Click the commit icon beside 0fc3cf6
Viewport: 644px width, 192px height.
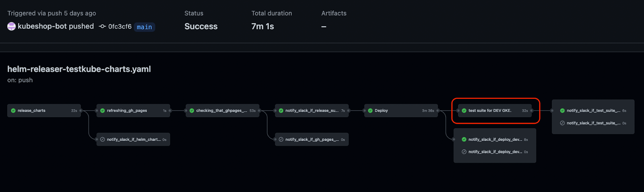[x=103, y=27]
